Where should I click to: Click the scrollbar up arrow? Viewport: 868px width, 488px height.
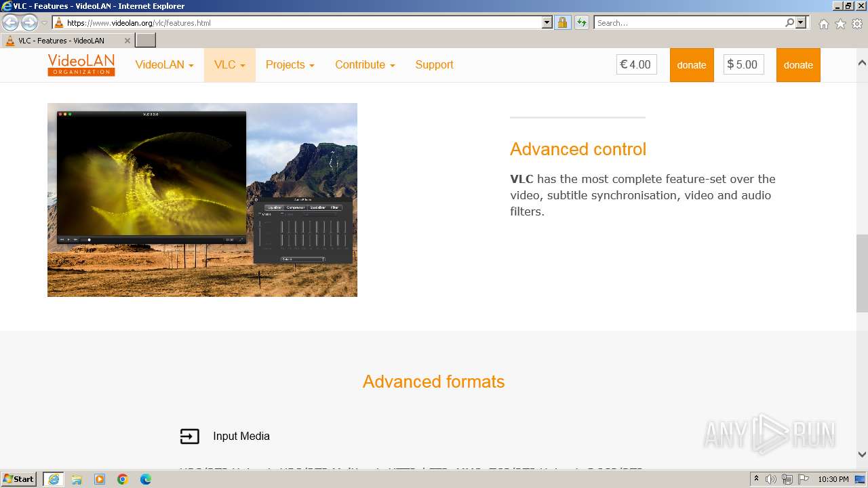(862, 63)
